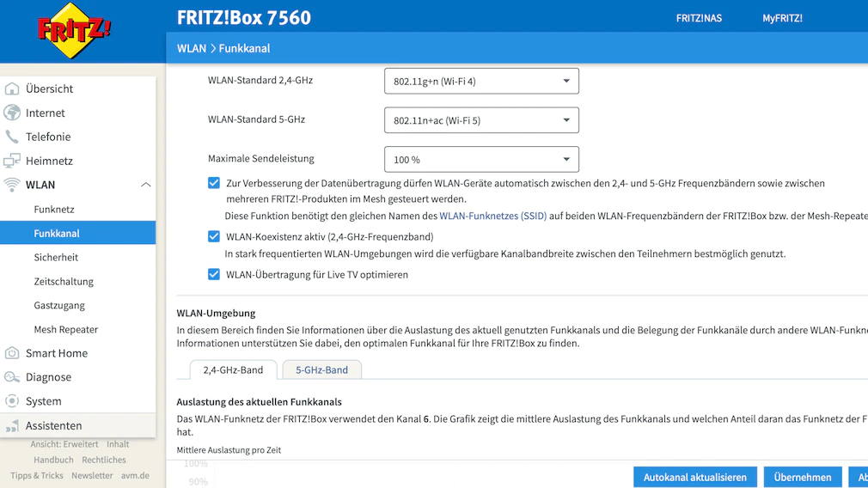The image size is (868, 488).
Task: Open the Maximale Sendeleistung dropdown
Action: click(x=481, y=159)
